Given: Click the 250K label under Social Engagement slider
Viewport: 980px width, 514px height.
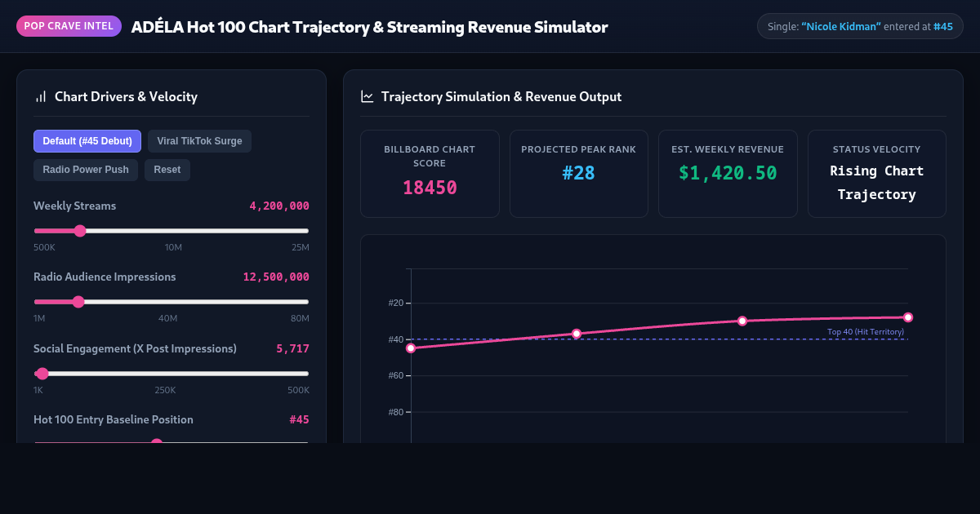Looking at the screenshot, I should (x=165, y=390).
